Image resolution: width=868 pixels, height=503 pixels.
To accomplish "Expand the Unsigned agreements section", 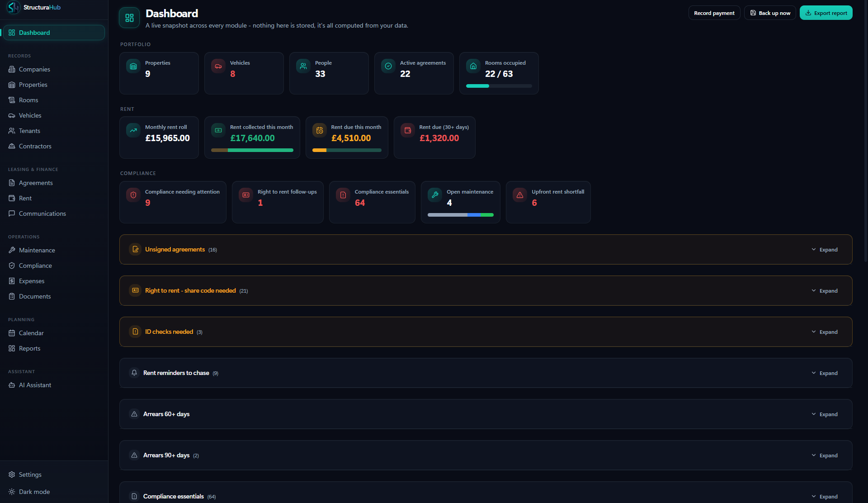I will click(x=825, y=250).
